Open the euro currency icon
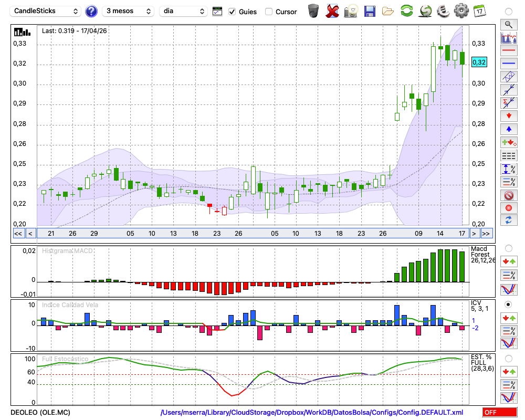The image size is (525, 420). (x=443, y=11)
